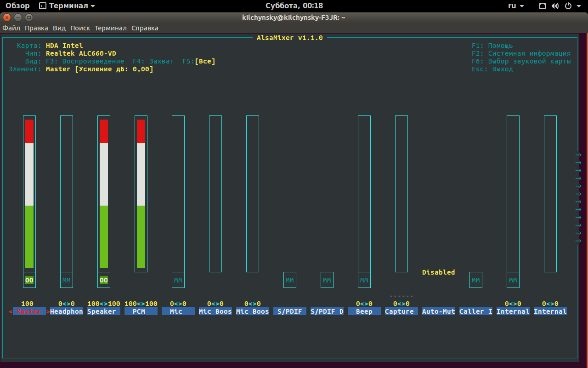This screenshot has height=368, width=588.
Task: Click Master [Усиление дБ: 0,00] element text
Action: [100, 69]
